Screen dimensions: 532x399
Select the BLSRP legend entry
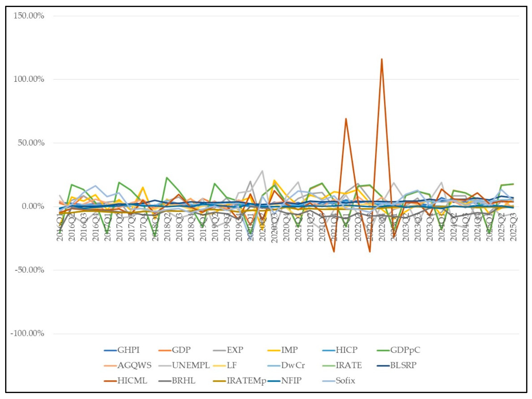tap(403, 365)
